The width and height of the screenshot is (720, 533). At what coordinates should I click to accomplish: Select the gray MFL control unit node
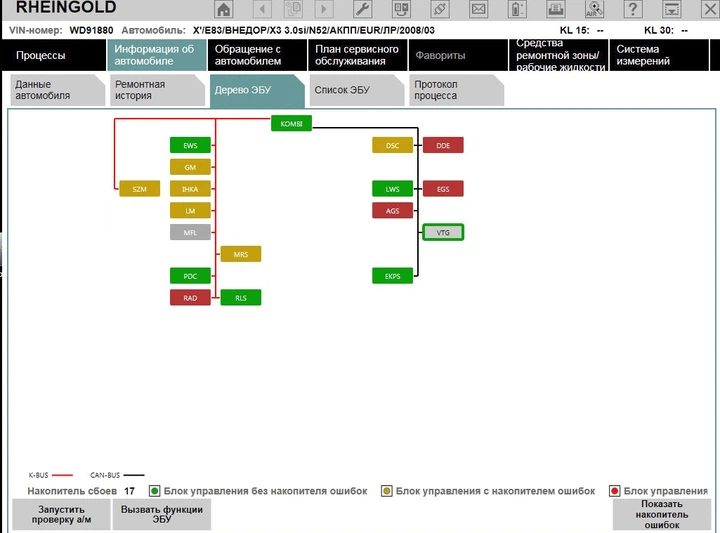tap(190, 232)
